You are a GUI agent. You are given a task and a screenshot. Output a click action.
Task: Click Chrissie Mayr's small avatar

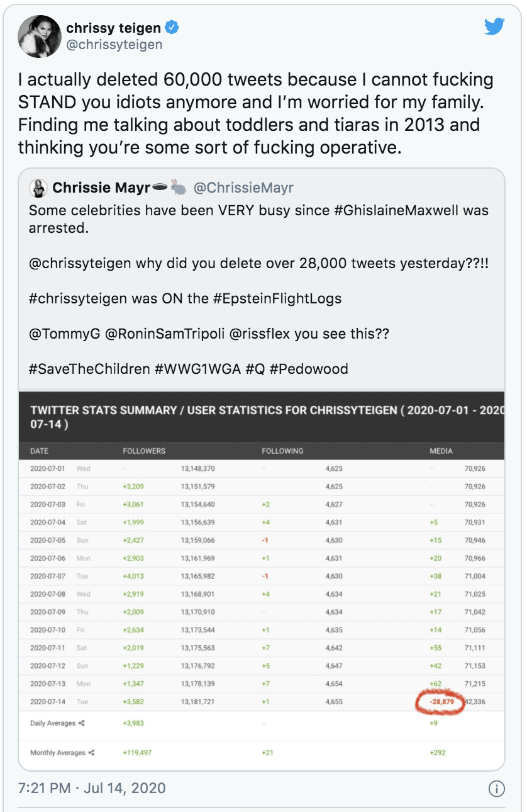point(38,188)
